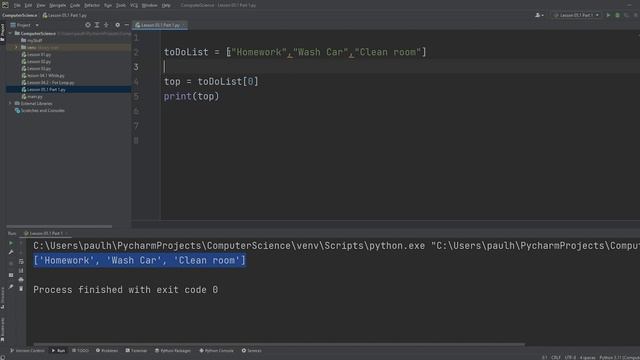Click Expand All in Project panel header
Viewport: 640px width, 360px height.
click(x=97, y=25)
